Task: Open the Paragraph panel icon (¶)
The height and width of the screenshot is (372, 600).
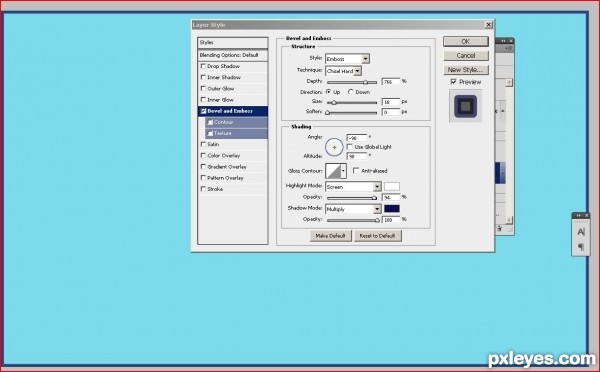Action: click(x=581, y=246)
